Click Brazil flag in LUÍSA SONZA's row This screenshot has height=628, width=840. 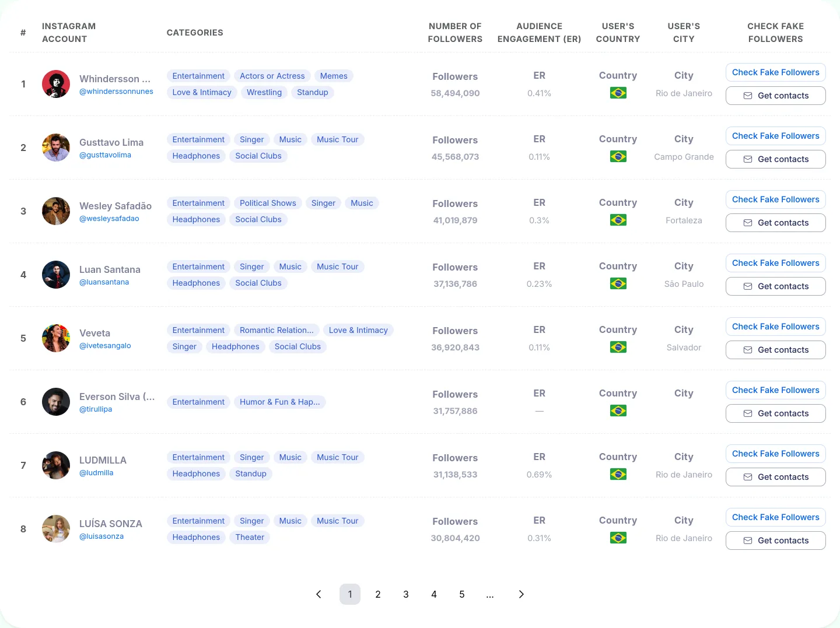point(618,538)
